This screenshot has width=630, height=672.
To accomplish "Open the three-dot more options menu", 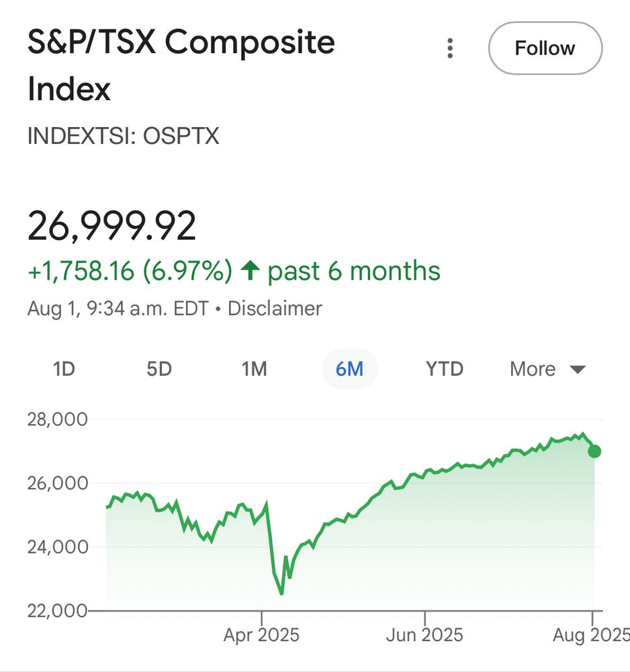I will (x=450, y=48).
